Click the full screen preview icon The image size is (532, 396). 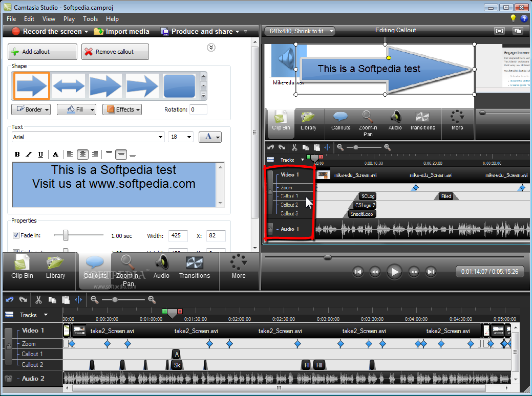pyautogui.click(x=499, y=31)
